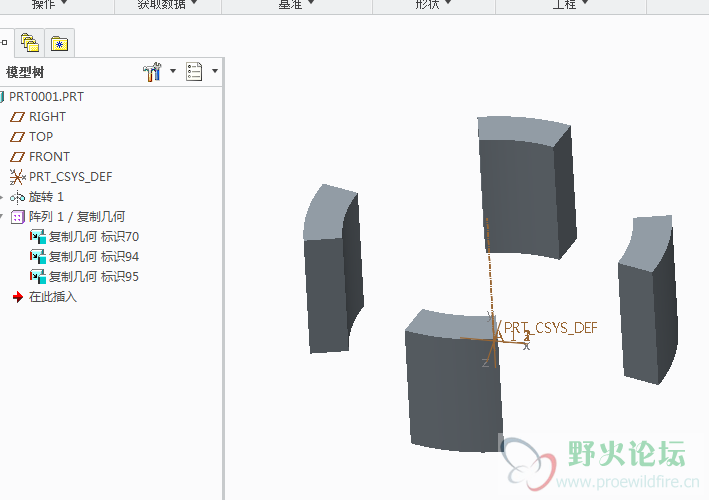Click the PRT_CSYS_DEF coordinate system icon
This screenshot has width=709, height=500.
pos(17,177)
